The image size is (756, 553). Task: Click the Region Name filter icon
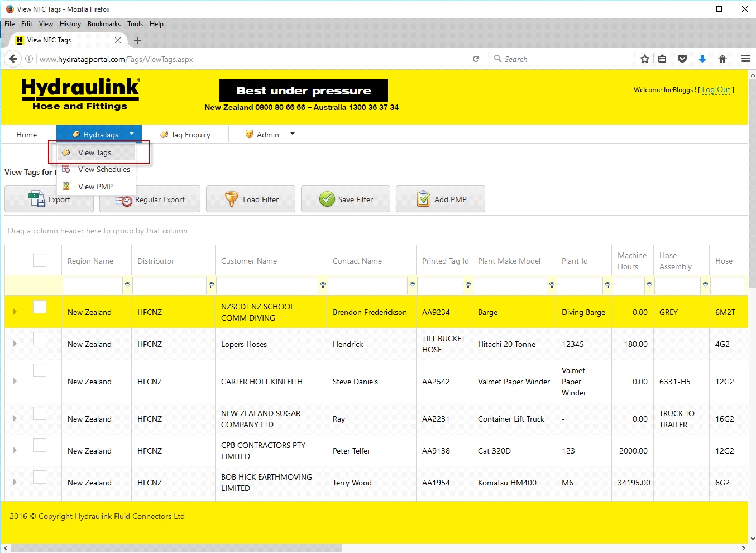[127, 285]
